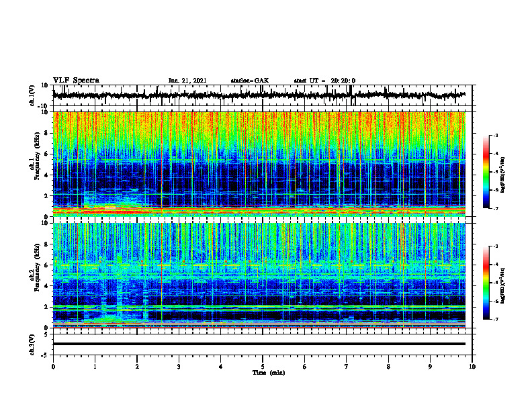Select the '8' kHz tick on ch.1 axis
This screenshot has width=532, height=411.
click(x=46, y=133)
